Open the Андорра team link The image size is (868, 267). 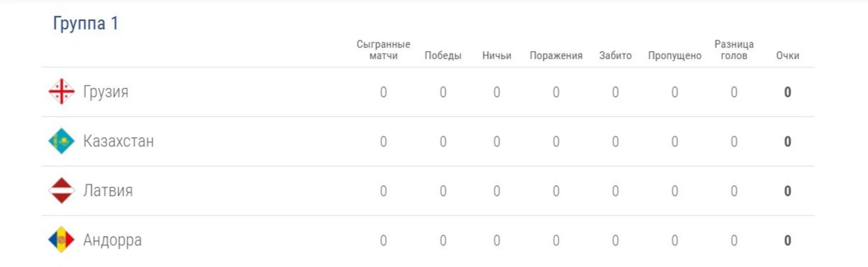point(112,240)
